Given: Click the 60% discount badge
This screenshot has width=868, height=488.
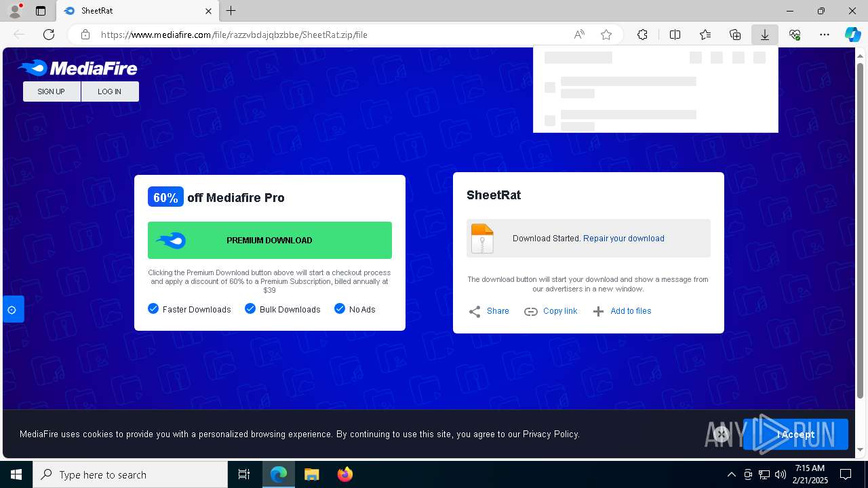Looking at the screenshot, I should [165, 197].
